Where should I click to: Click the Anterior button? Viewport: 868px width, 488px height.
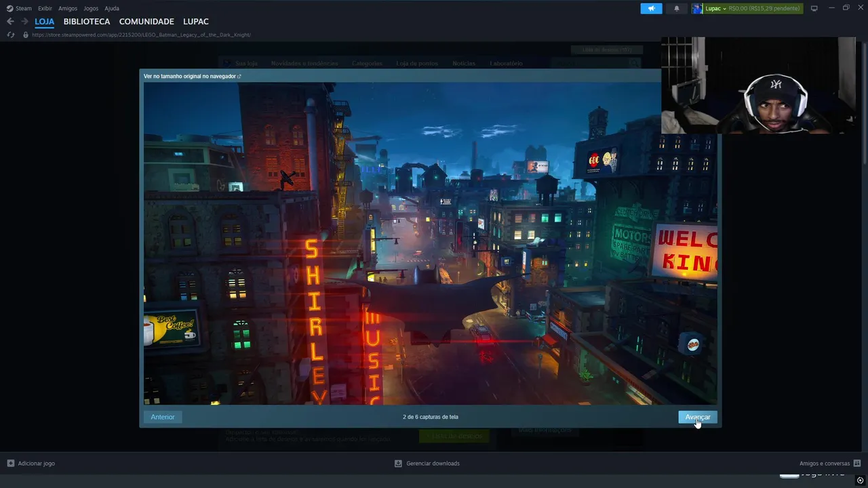tap(163, 417)
